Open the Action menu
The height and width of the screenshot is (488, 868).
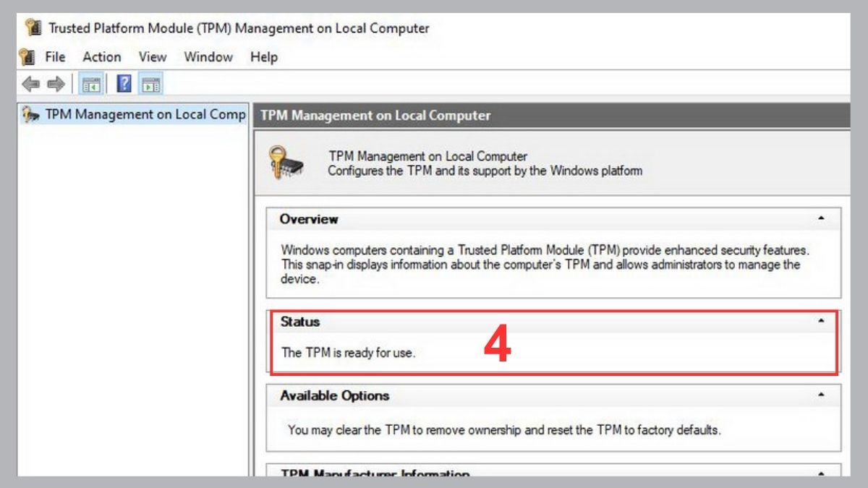click(x=101, y=56)
